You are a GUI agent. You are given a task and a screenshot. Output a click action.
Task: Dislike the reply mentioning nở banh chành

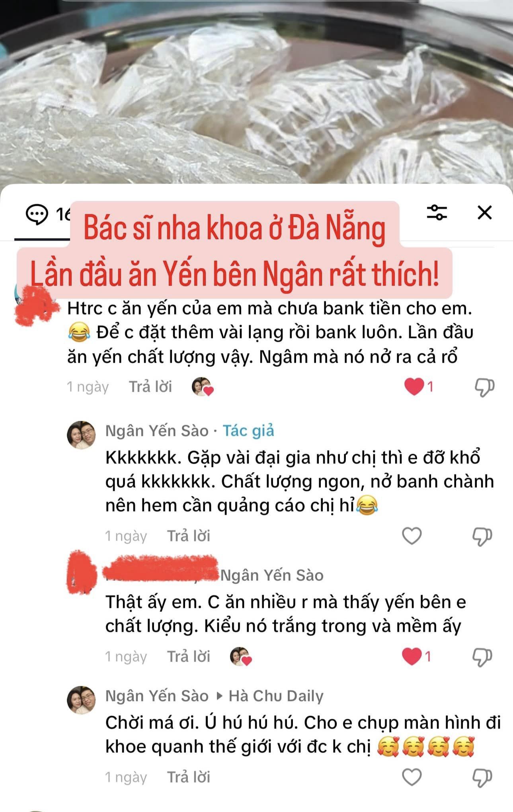[482, 537]
